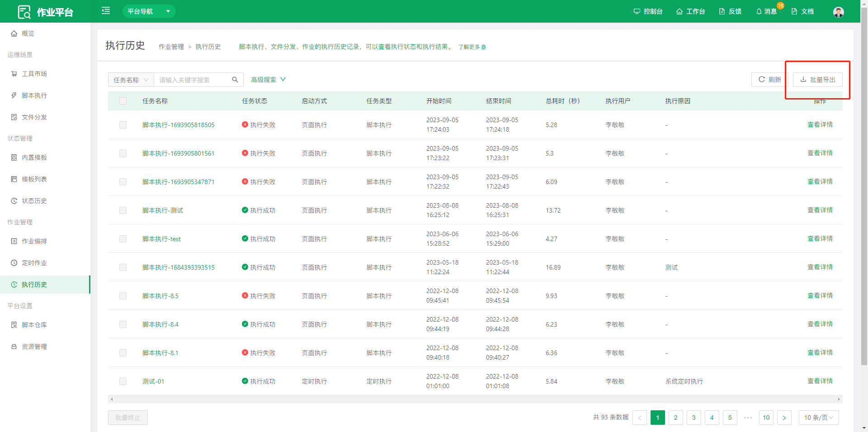Open 脚本仓库 in the sidebar
868x432 pixels.
click(x=45, y=325)
